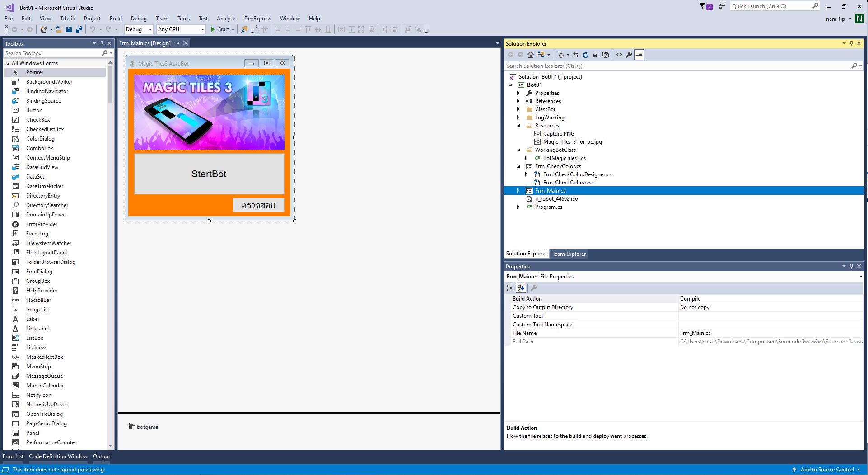Click the Open File toolbar icon
868x475 pixels.
point(59,29)
